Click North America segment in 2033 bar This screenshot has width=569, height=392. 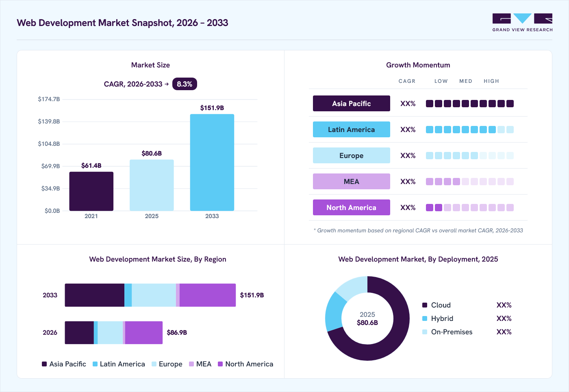[x=208, y=295]
